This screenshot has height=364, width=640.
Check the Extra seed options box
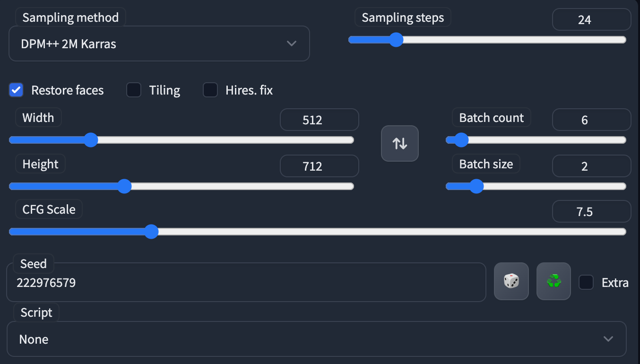pyautogui.click(x=586, y=283)
